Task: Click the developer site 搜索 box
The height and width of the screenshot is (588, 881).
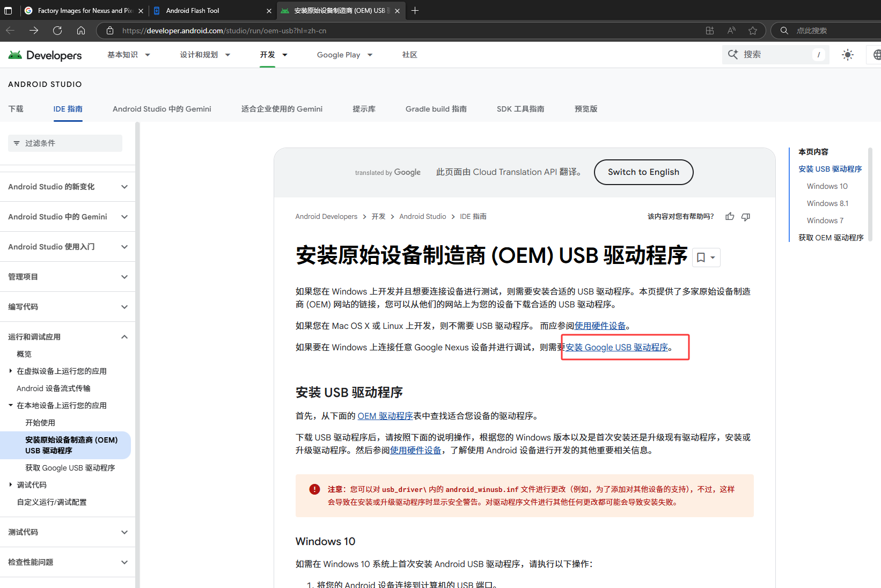Action: point(775,55)
